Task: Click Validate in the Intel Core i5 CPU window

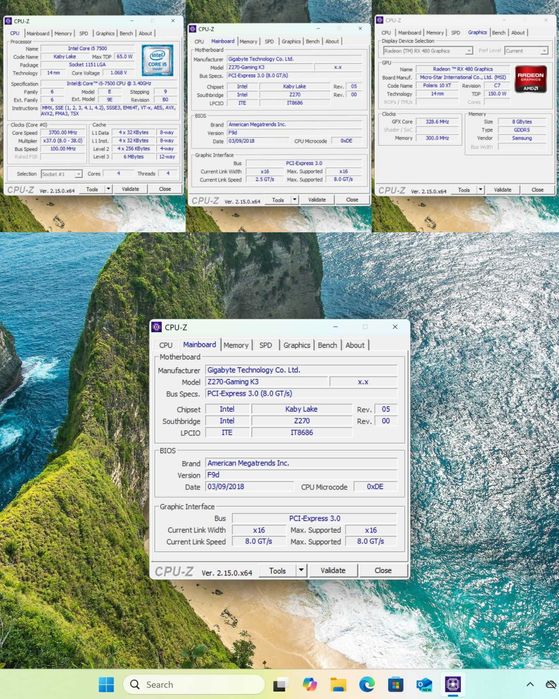Action: [130, 189]
